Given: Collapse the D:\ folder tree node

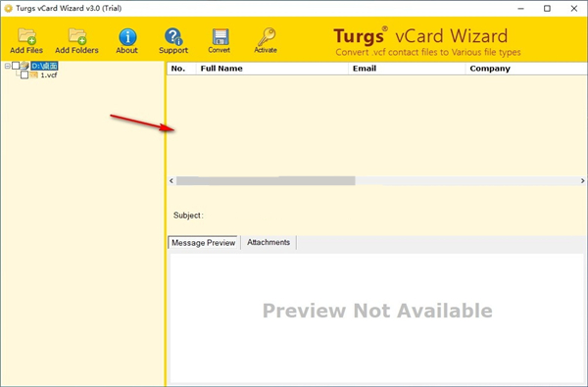Looking at the screenshot, I should pos(7,66).
